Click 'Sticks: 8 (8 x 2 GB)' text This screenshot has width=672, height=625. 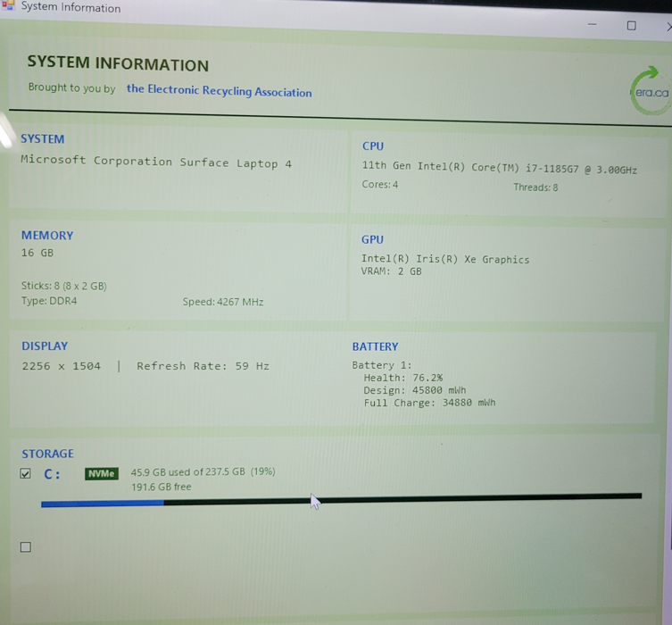64,286
